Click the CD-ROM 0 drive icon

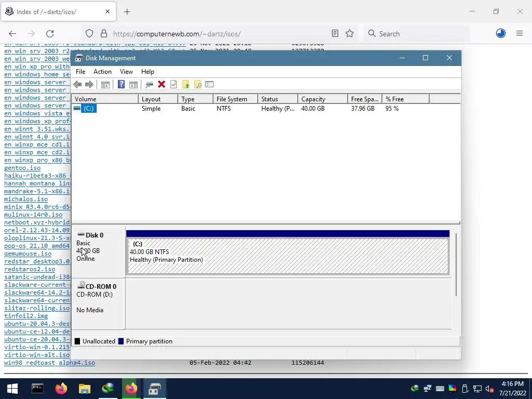pyautogui.click(x=81, y=285)
